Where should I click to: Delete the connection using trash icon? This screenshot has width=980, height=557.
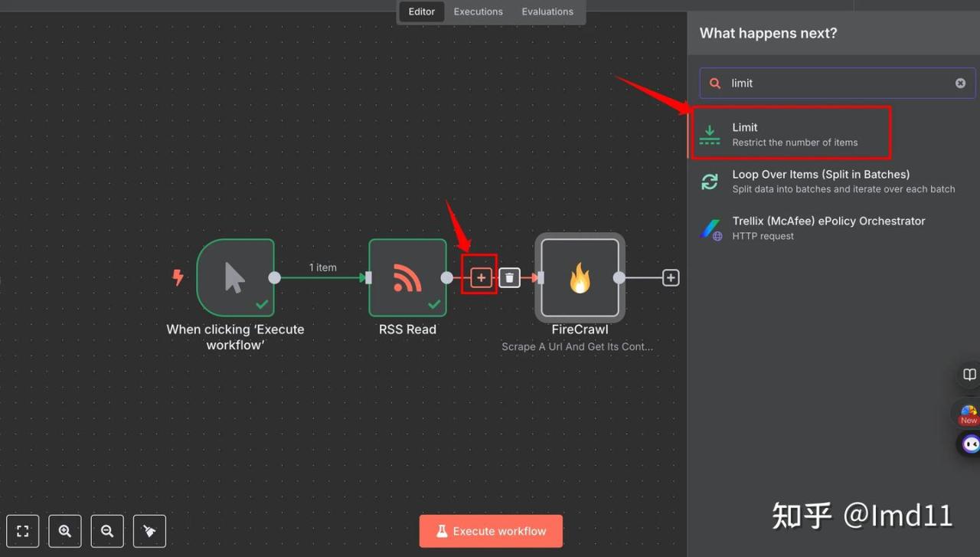(510, 278)
